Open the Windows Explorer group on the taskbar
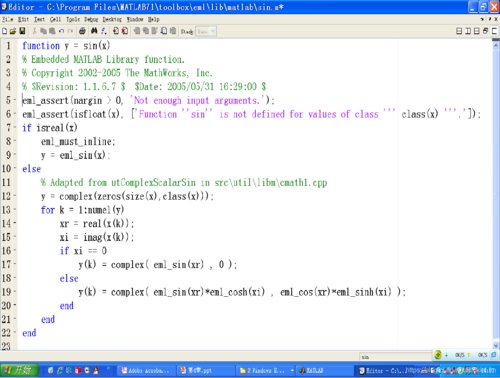Image resolution: width=500 pixels, height=378 pixels. click(266, 371)
